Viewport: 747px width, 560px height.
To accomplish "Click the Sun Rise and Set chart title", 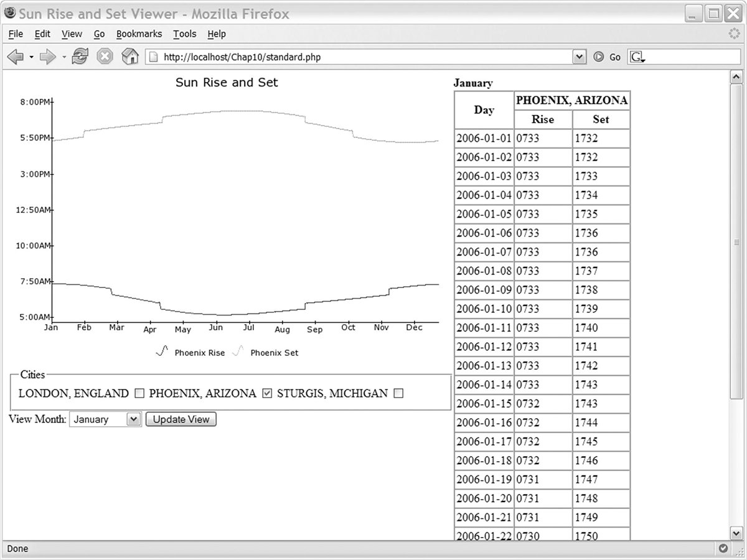I will (x=227, y=82).
